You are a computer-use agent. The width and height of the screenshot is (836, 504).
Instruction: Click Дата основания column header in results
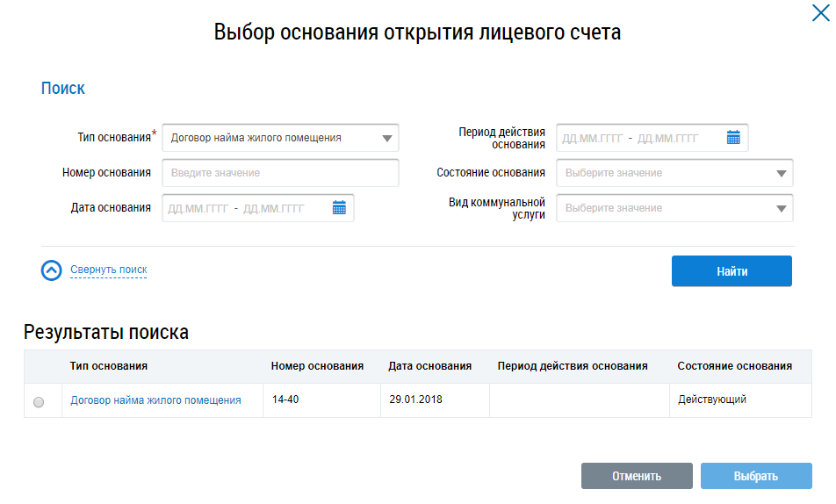point(429,366)
